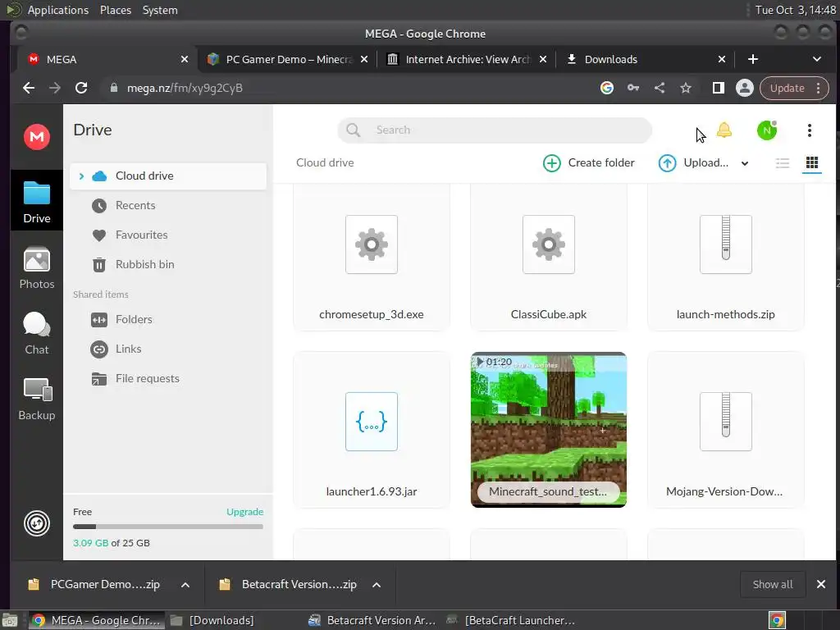
Task: Open the Backup section
Action: tap(36, 399)
